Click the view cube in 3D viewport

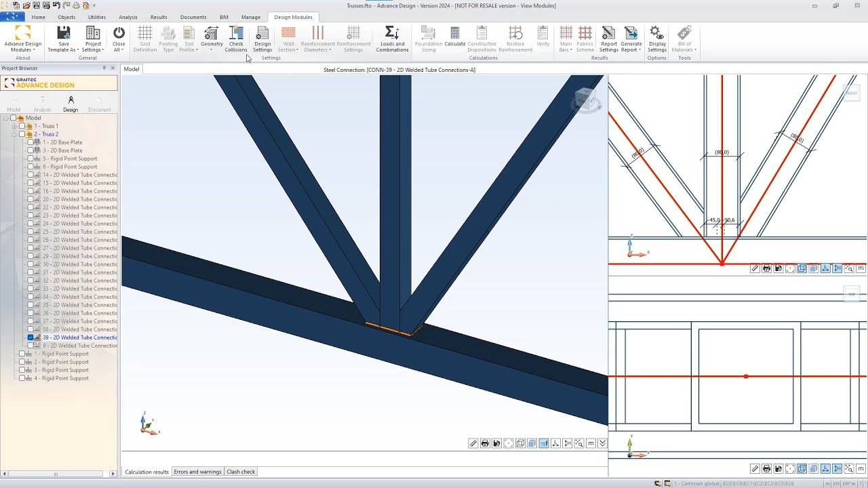coord(586,100)
